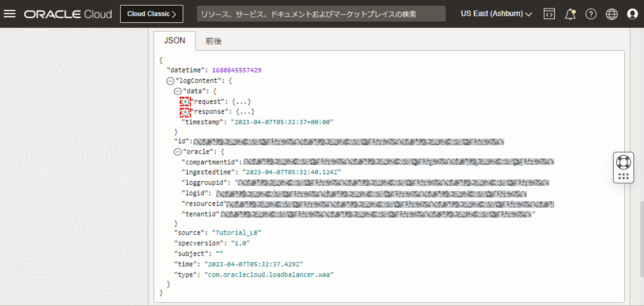This screenshot has width=644, height=306.
Task: Open the notifications bell
Action: (570, 14)
